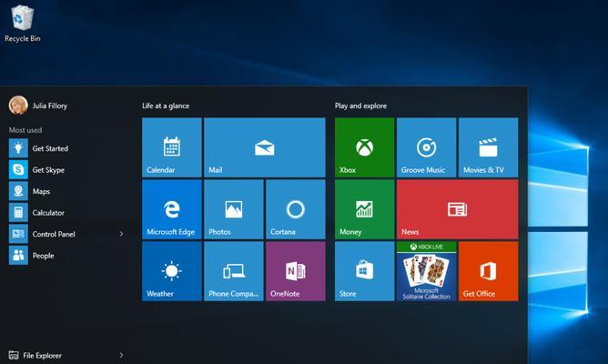Open the Get Office tile
This screenshot has height=364, width=608.
[488, 271]
